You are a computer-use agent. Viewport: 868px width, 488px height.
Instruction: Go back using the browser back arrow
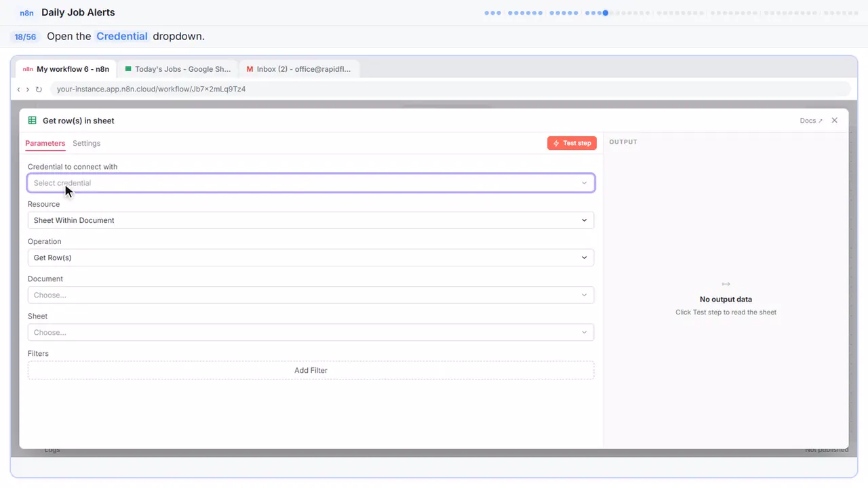[18, 89]
